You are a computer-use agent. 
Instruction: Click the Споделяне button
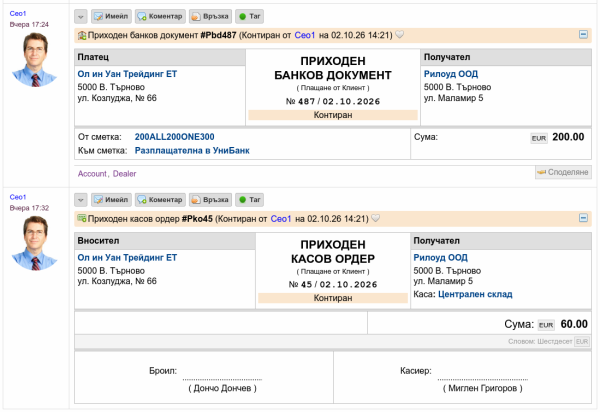(563, 172)
